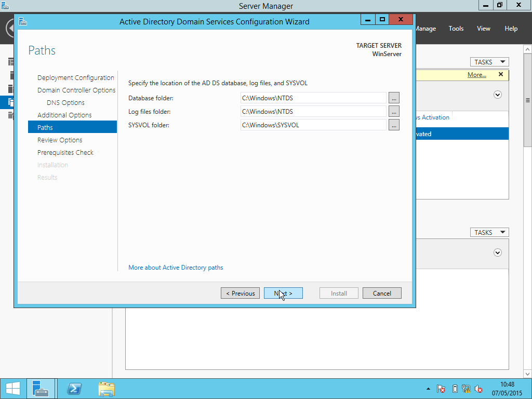Edit the SYSVOL folder path field
The width and height of the screenshot is (532, 399).
pyautogui.click(x=313, y=125)
